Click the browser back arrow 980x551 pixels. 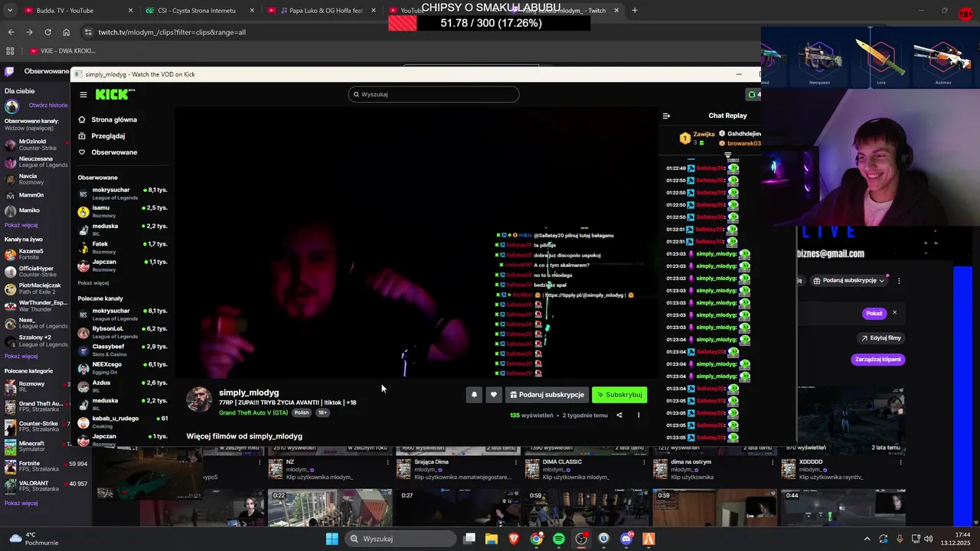(11, 32)
